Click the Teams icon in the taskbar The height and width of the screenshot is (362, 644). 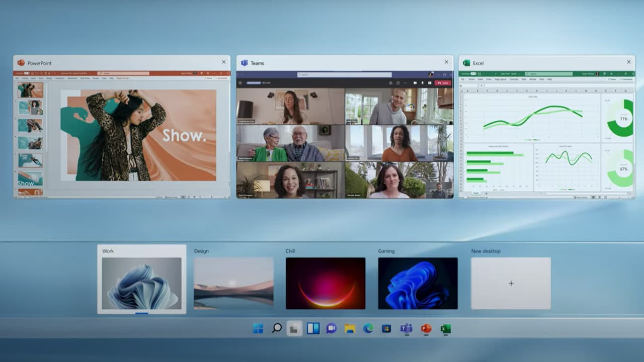click(x=406, y=329)
